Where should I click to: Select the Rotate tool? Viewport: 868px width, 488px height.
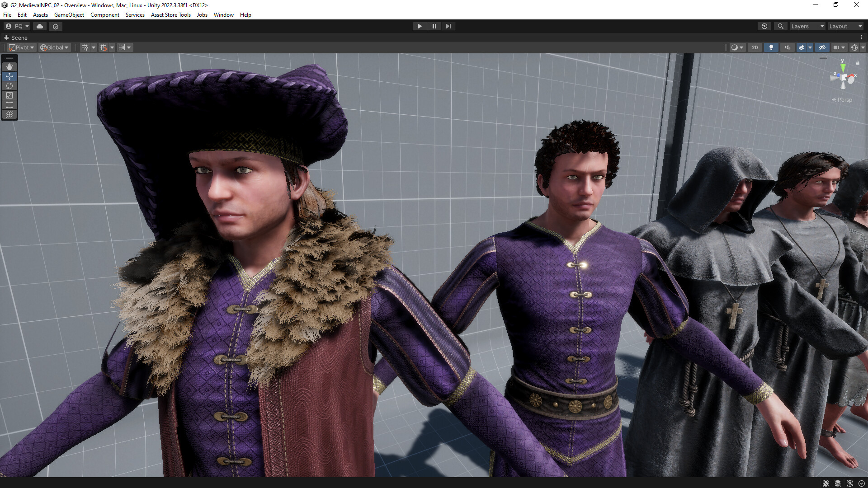tap(9, 86)
